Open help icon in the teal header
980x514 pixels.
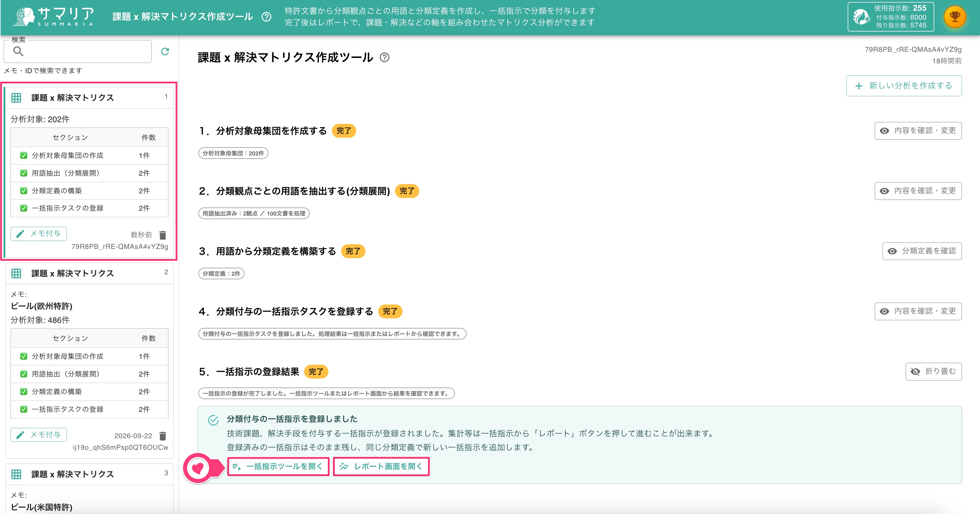[x=267, y=17]
